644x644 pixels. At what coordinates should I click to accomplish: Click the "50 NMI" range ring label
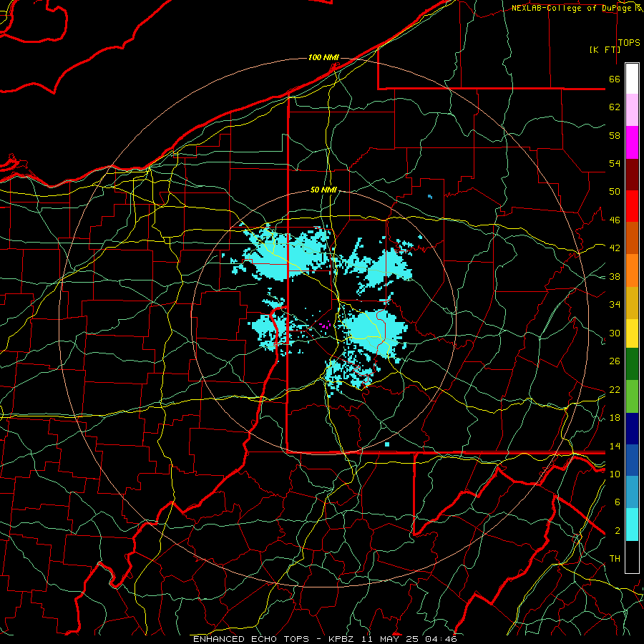tap(323, 190)
